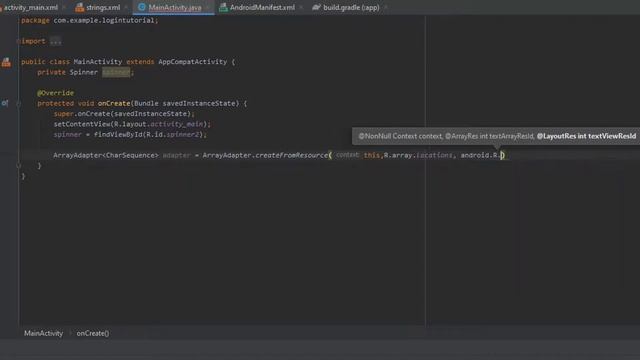Close the AndroidManifest.xml tab
This screenshot has height=360, width=640.
[x=301, y=7]
